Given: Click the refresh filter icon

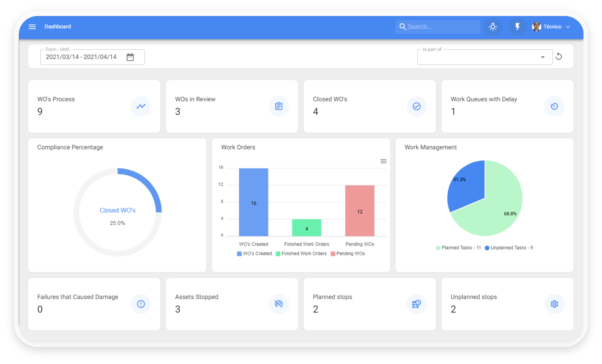Looking at the screenshot, I should point(559,57).
